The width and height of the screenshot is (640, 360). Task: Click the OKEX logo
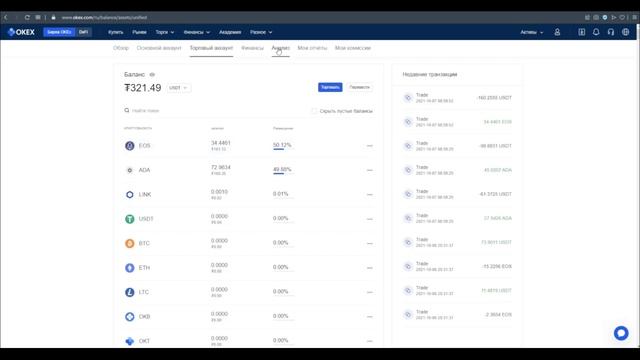click(21, 32)
